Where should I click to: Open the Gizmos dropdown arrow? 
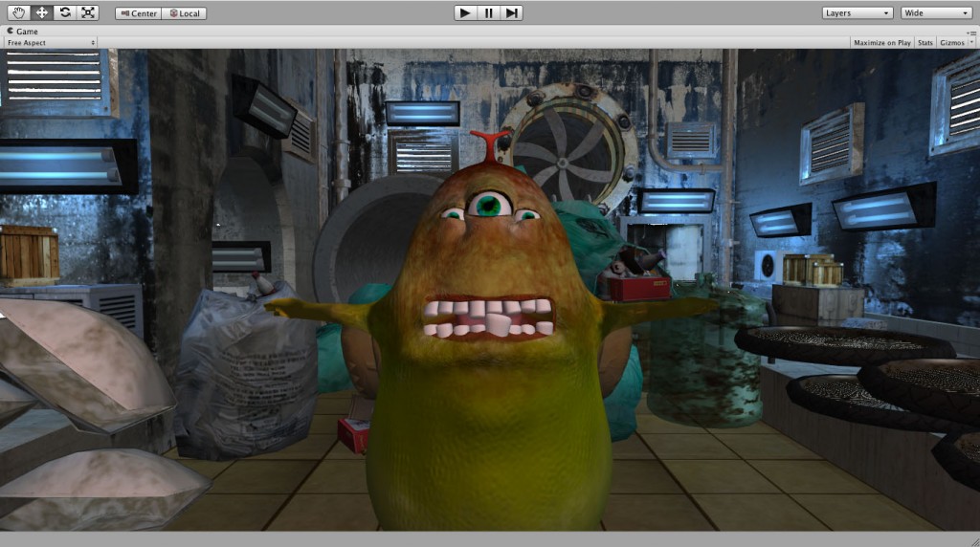tap(971, 42)
